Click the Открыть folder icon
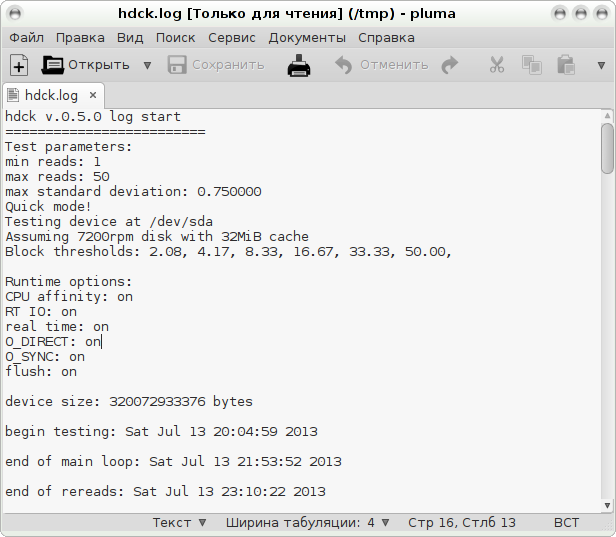 (53, 65)
